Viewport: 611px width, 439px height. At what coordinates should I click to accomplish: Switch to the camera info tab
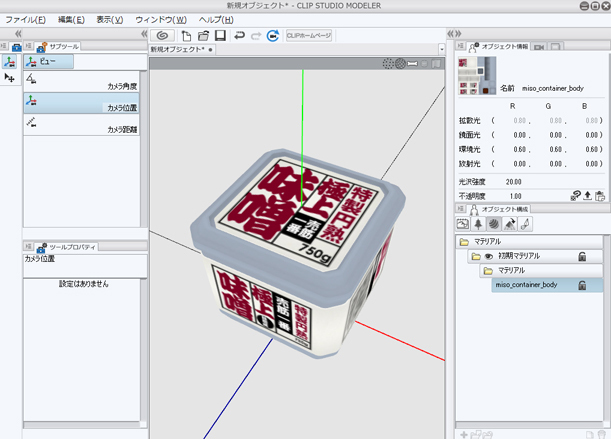click(x=539, y=47)
